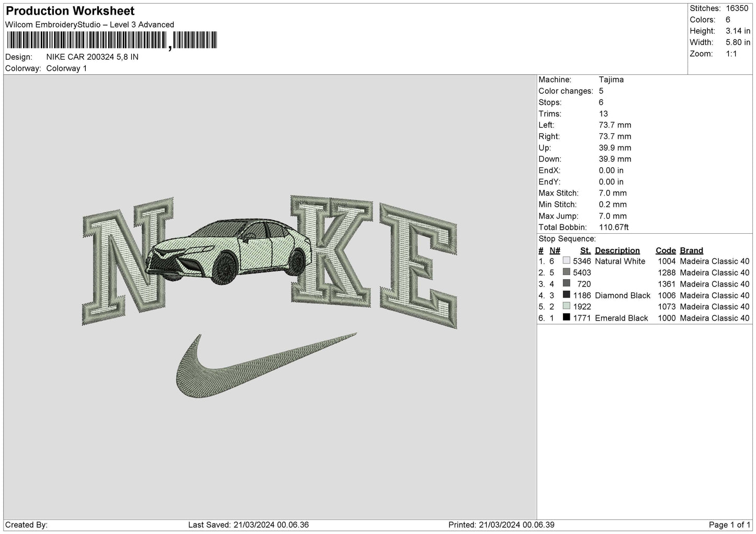
Task: Click the stitch count 5346
Action: coord(582,261)
